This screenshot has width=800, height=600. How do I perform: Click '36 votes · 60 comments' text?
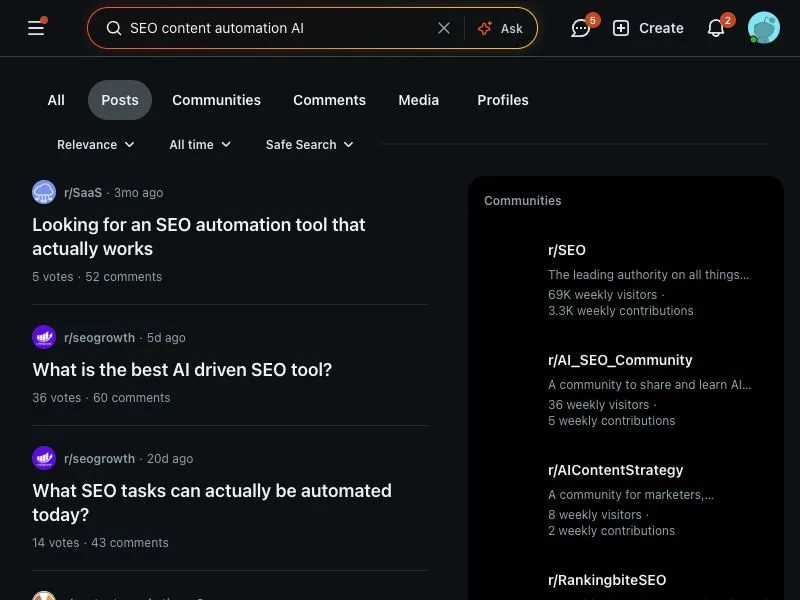(x=101, y=398)
